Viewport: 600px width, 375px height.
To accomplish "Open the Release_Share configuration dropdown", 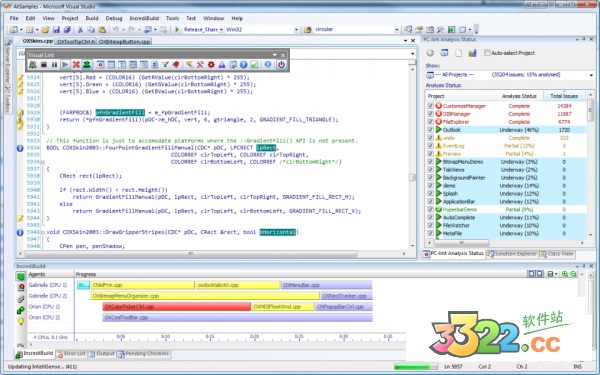I will 221,29.
